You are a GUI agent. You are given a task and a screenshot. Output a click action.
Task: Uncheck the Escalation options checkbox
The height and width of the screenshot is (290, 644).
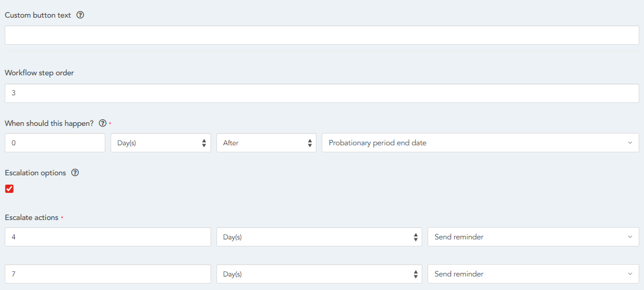pyautogui.click(x=9, y=189)
